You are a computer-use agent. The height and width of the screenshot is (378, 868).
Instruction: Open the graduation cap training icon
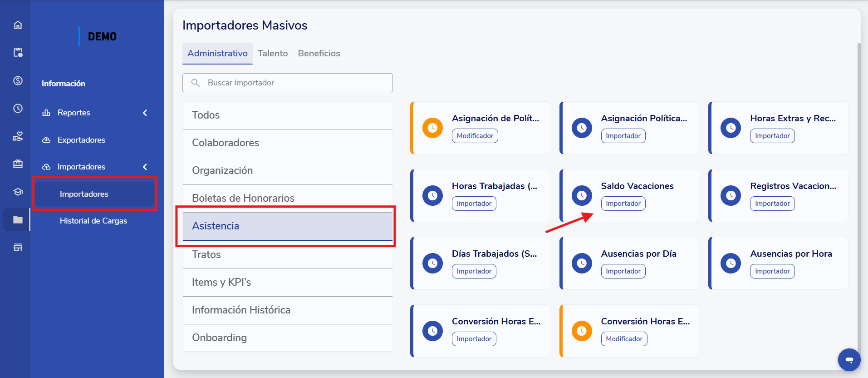[18, 192]
